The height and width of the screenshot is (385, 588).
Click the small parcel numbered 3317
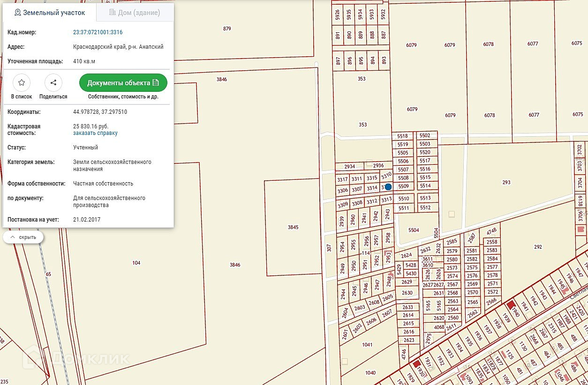(342, 179)
